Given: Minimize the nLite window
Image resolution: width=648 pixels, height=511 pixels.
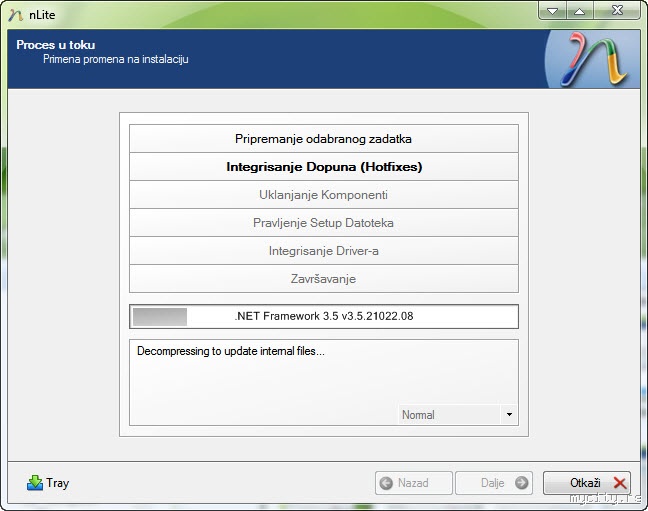Looking at the screenshot, I should (x=553, y=10).
